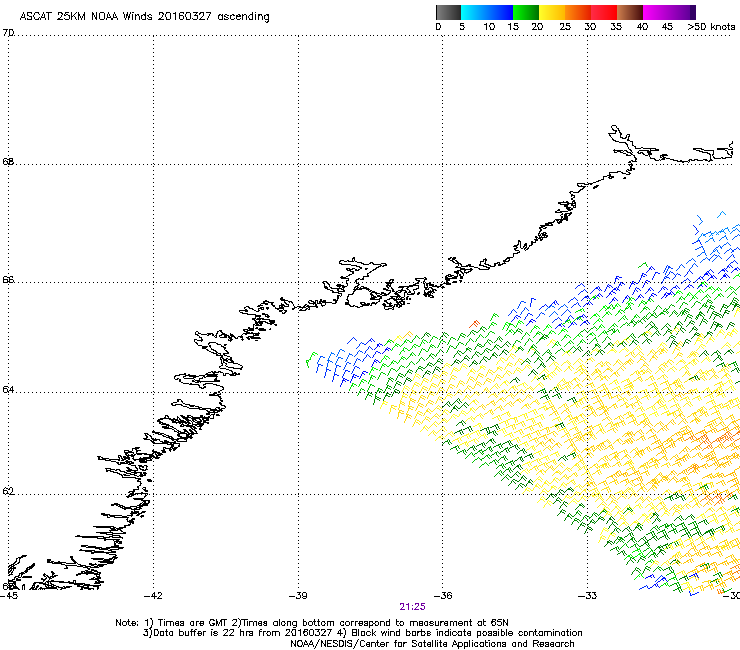This screenshot has width=740, height=650.
Task: Click the isolated orange wind barb near 65N
Action: click(x=474, y=324)
